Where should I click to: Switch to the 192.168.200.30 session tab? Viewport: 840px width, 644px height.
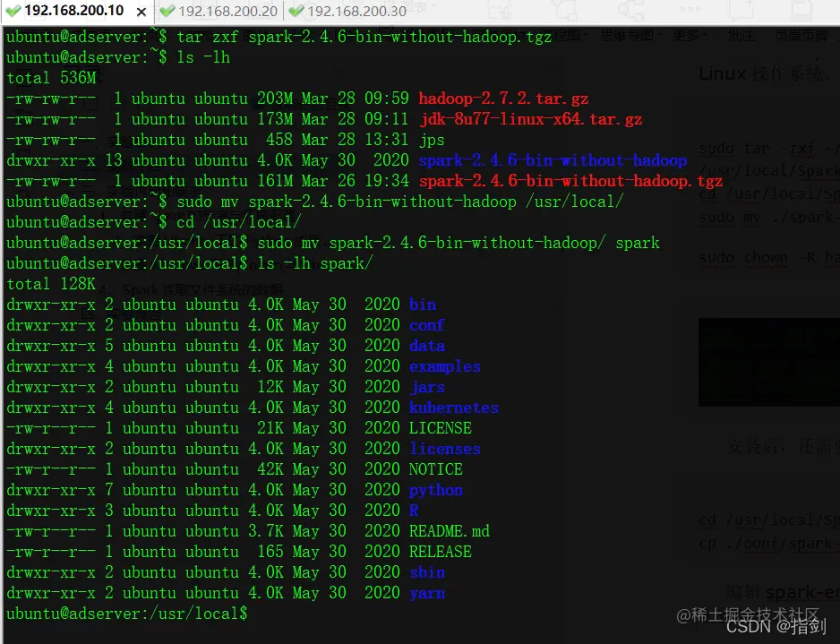pyautogui.click(x=348, y=11)
